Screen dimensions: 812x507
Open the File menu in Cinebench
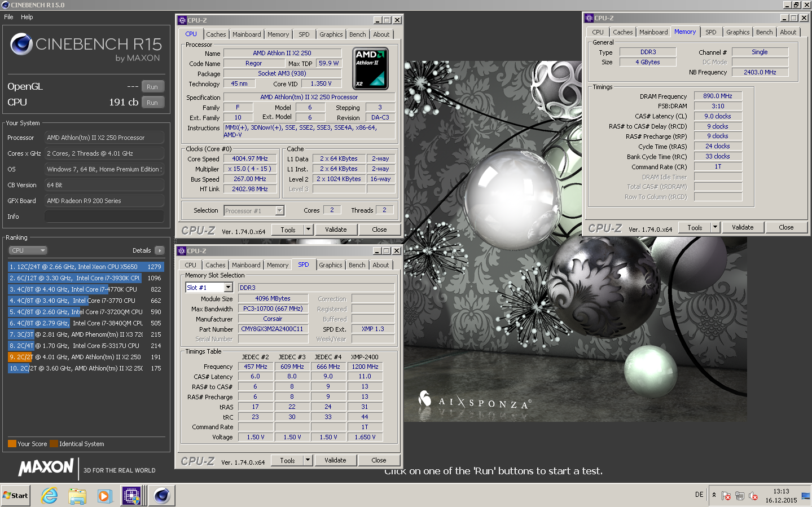[8, 17]
